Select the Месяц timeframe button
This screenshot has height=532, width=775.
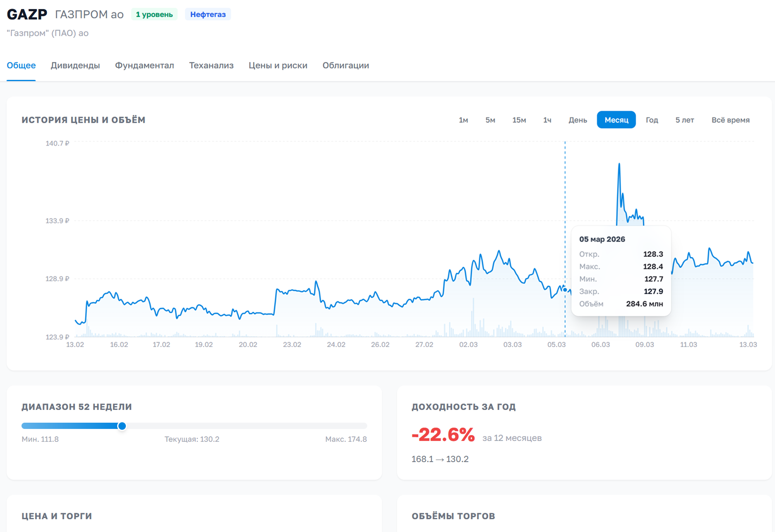click(x=616, y=120)
